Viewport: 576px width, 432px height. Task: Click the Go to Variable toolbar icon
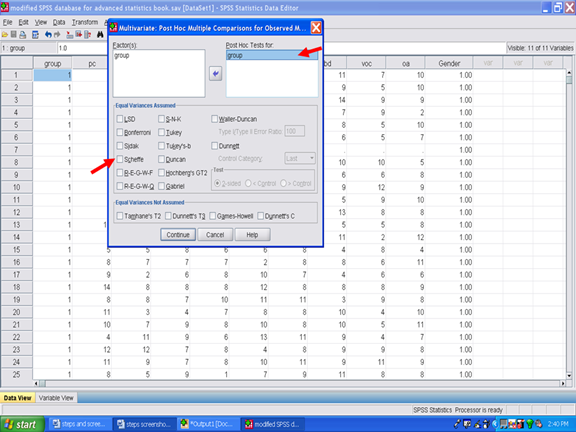tap(78, 35)
